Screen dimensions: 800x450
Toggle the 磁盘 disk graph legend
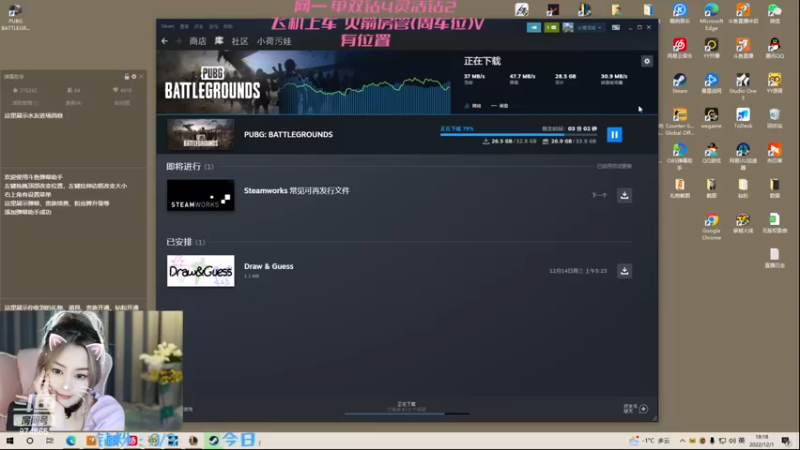click(500, 106)
